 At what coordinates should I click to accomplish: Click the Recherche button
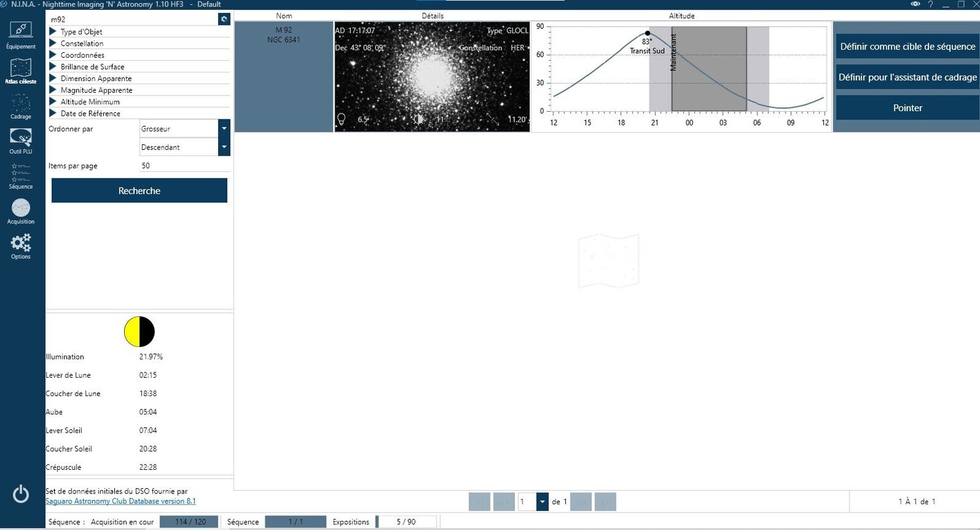[x=139, y=191]
